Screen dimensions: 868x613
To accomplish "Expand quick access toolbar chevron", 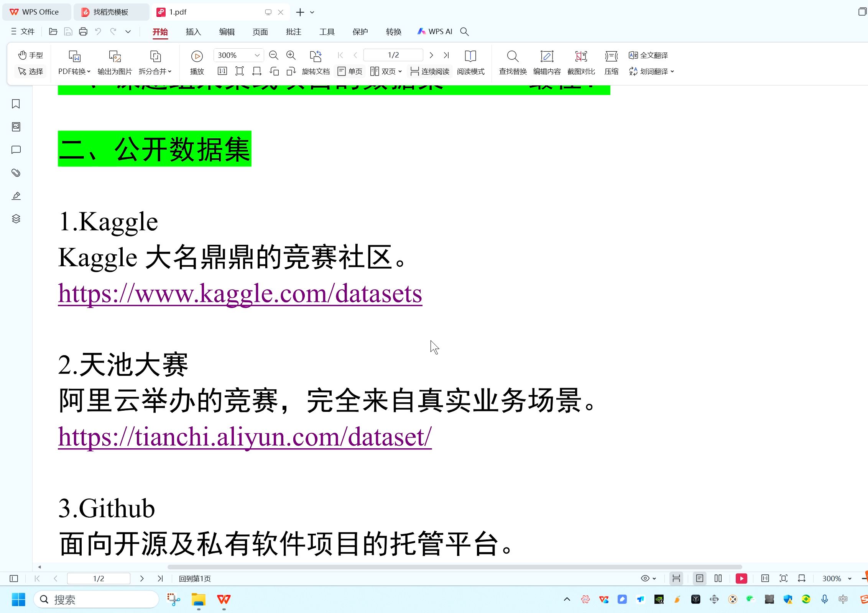I will click(128, 32).
